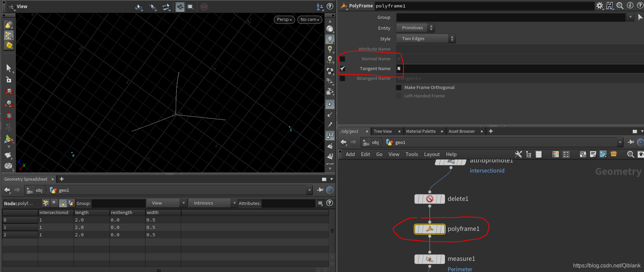
Task: Sort by the restlength column header
Action: coord(127,213)
